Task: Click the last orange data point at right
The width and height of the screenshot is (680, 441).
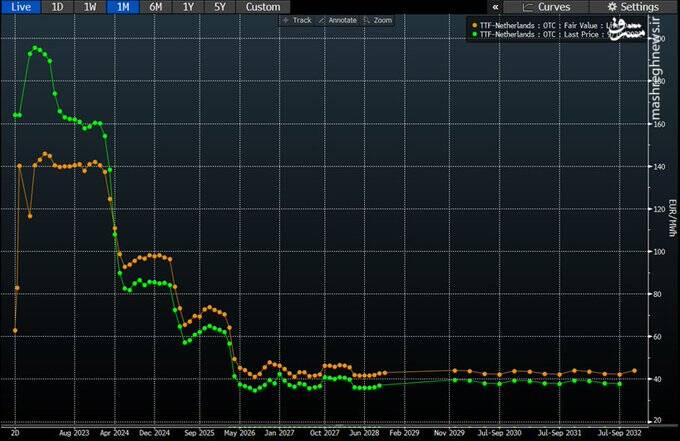Action: pyautogui.click(x=634, y=370)
